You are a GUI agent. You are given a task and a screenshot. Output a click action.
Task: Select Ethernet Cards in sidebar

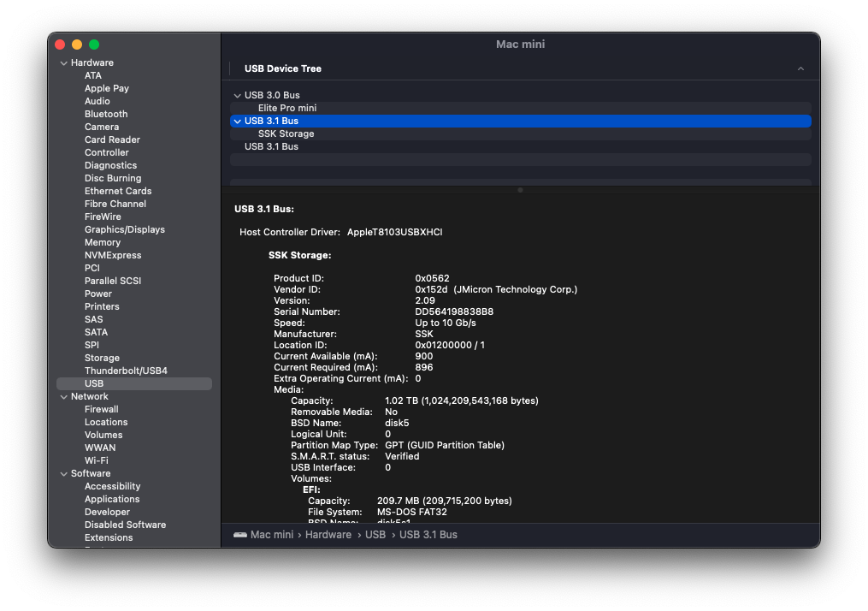(118, 191)
